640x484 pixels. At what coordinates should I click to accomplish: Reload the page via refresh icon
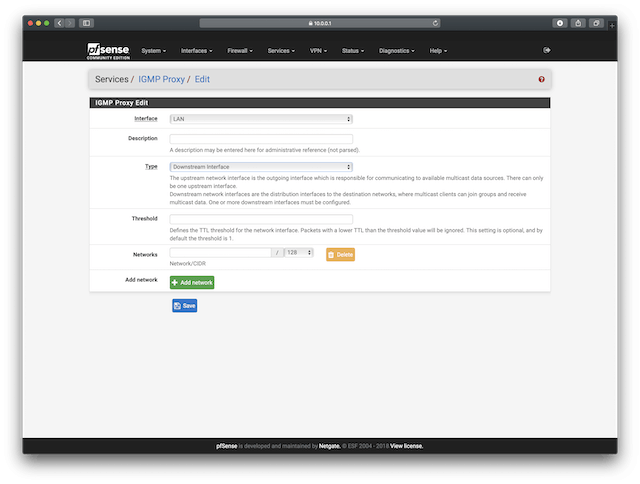[x=435, y=23]
